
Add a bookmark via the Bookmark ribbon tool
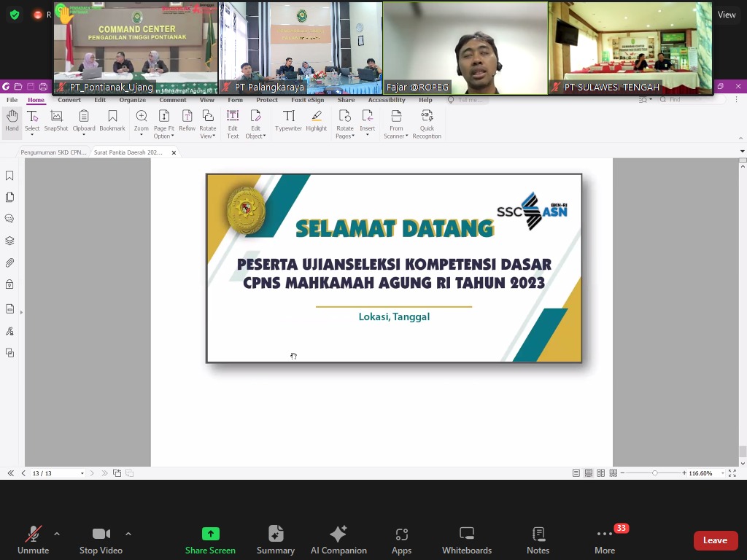(112, 121)
